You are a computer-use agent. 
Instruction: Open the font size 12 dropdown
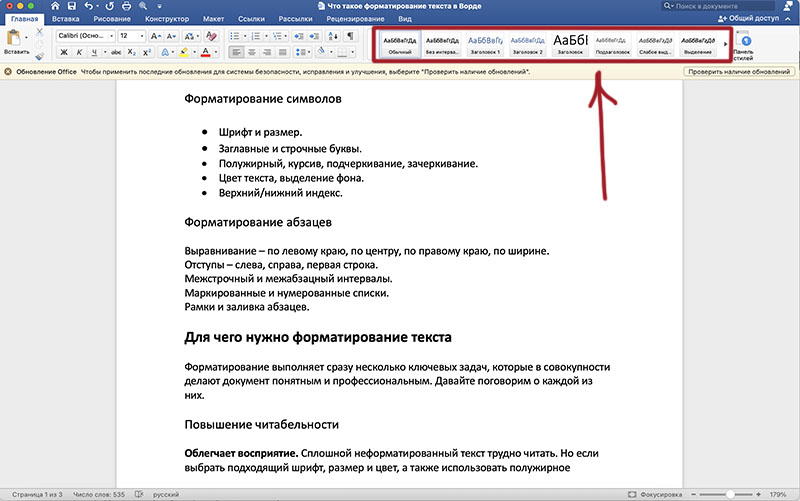click(142, 36)
